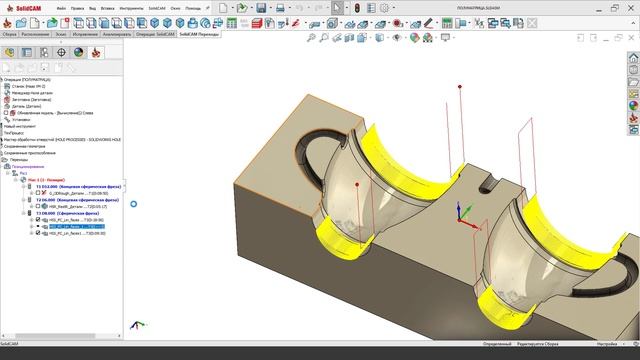
Task: Open the ConfigurationManager tab icon
Action: pos(44,52)
